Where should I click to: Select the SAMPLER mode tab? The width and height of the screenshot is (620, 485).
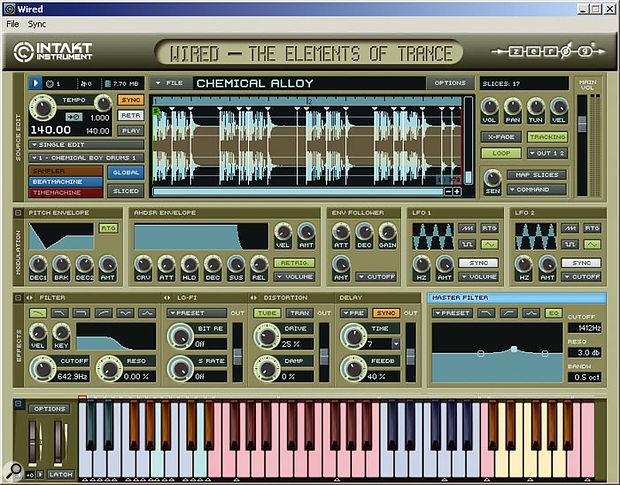tap(66, 171)
